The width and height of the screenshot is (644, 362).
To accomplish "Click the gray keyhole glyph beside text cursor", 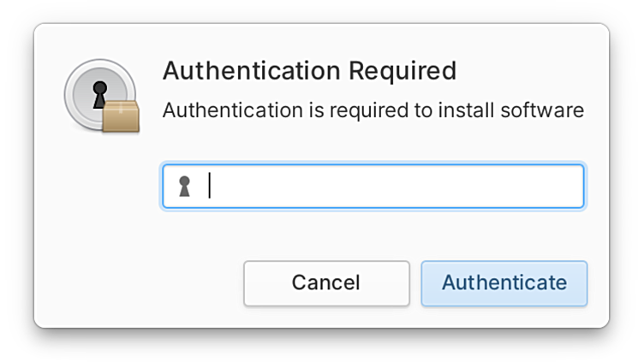I will [x=184, y=187].
